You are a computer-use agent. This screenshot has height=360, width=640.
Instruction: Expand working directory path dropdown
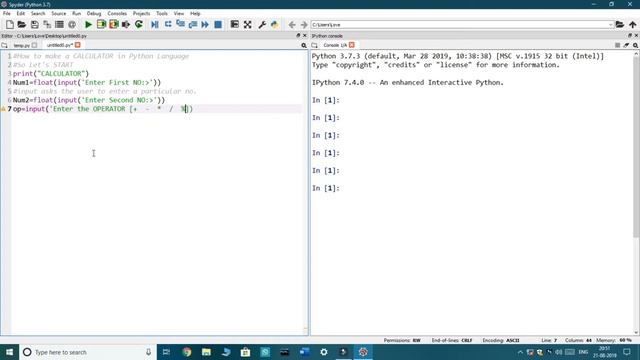point(610,25)
